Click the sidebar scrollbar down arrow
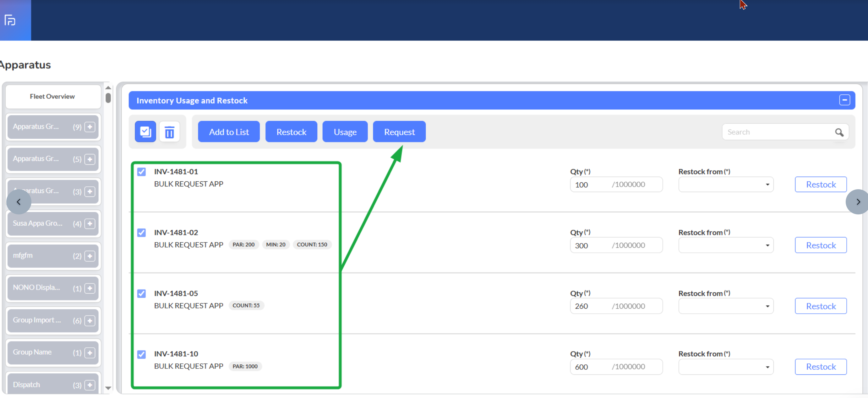The width and height of the screenshot is (868, 398). click(108, 388)
